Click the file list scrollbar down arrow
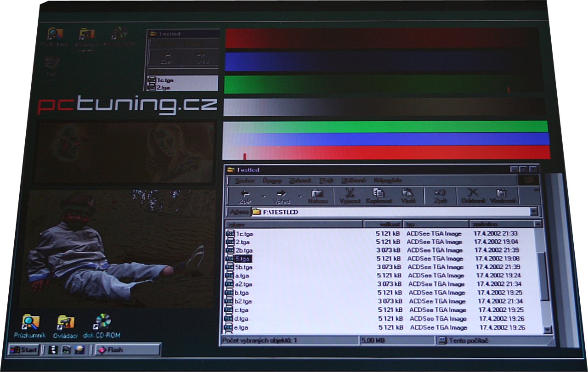This screenshot has width=588, height=372. (547, 329)
